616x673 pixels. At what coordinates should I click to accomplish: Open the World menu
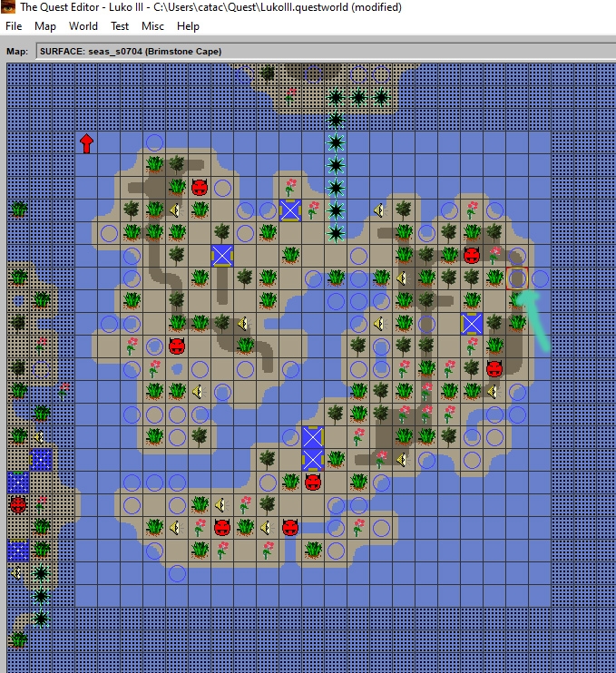[x=83, y=26]
